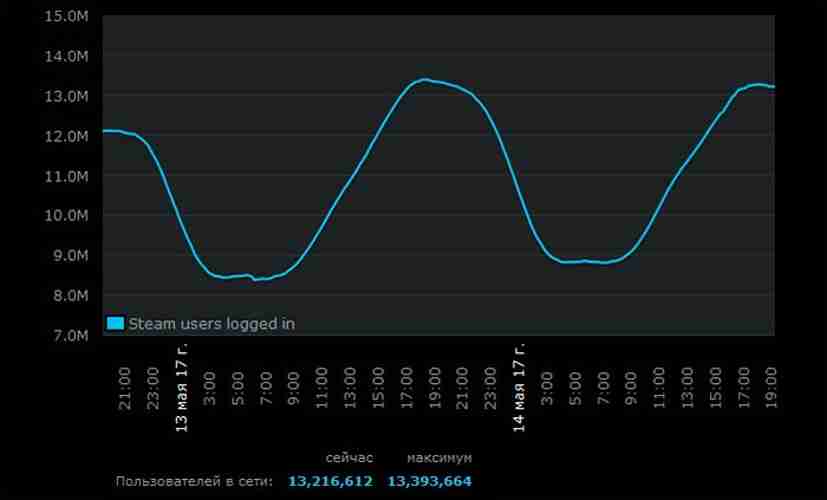
Task: Click the "сейчас" column header
Action: (349, 458)
